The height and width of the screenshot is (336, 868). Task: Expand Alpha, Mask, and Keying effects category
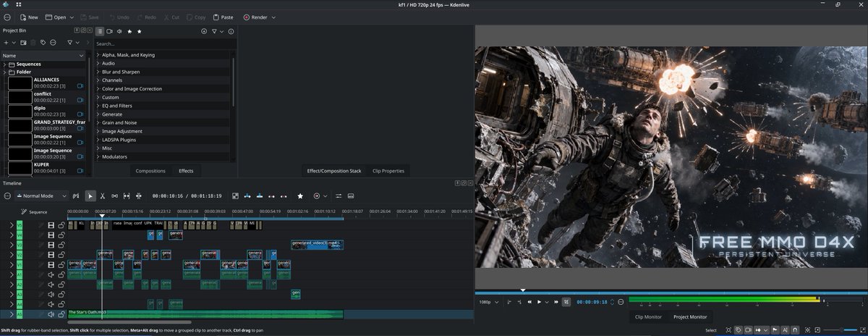(x=98, y=55)
